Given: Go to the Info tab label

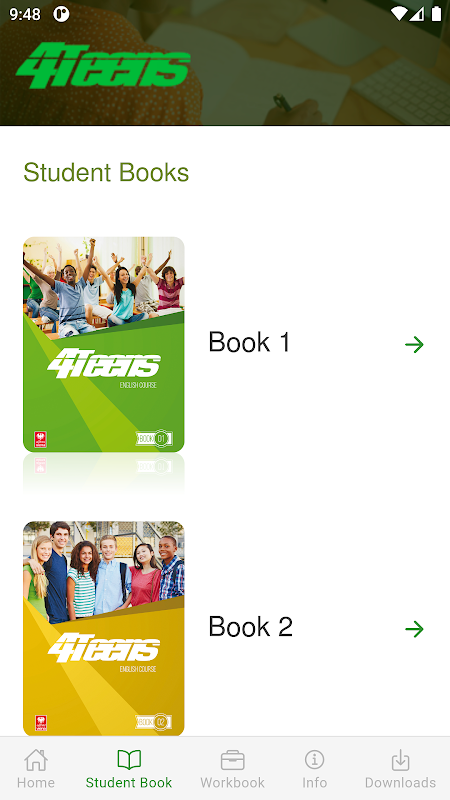Looking at the screenshot, I should 314,783.
